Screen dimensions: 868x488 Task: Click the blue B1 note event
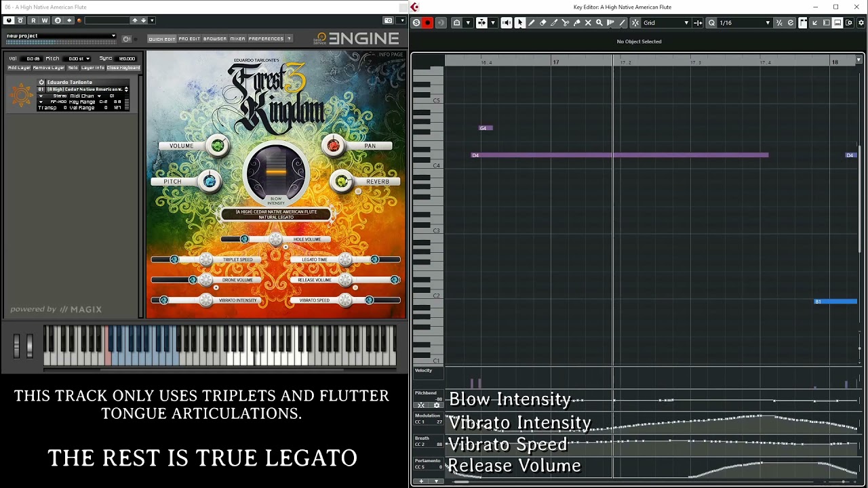tap(835, 302)
